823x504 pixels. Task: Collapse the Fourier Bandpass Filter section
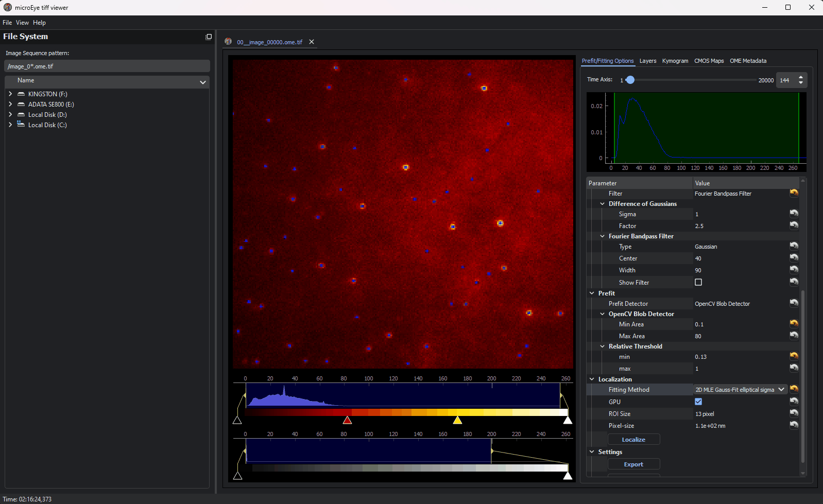(602, 236)
